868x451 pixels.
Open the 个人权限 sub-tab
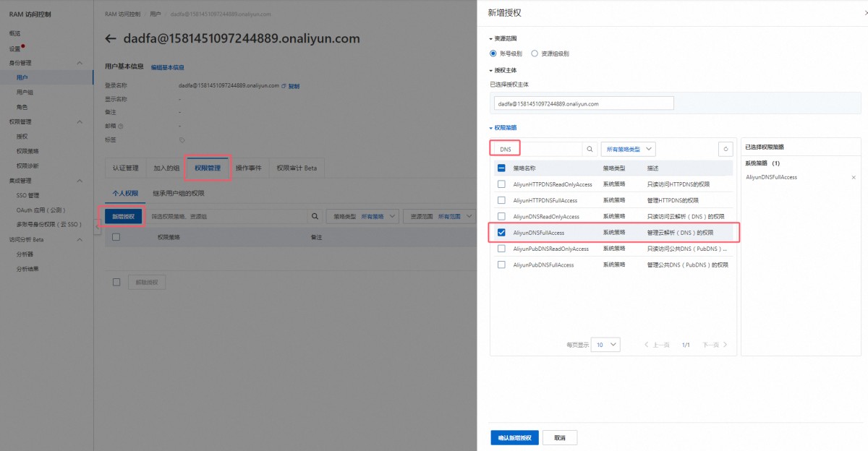[124, 194]
